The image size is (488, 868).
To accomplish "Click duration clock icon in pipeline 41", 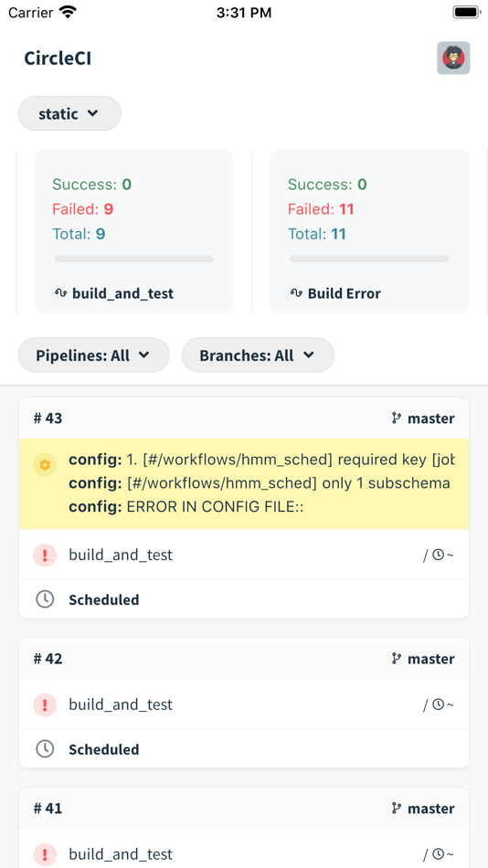I will tap(438, 854).
